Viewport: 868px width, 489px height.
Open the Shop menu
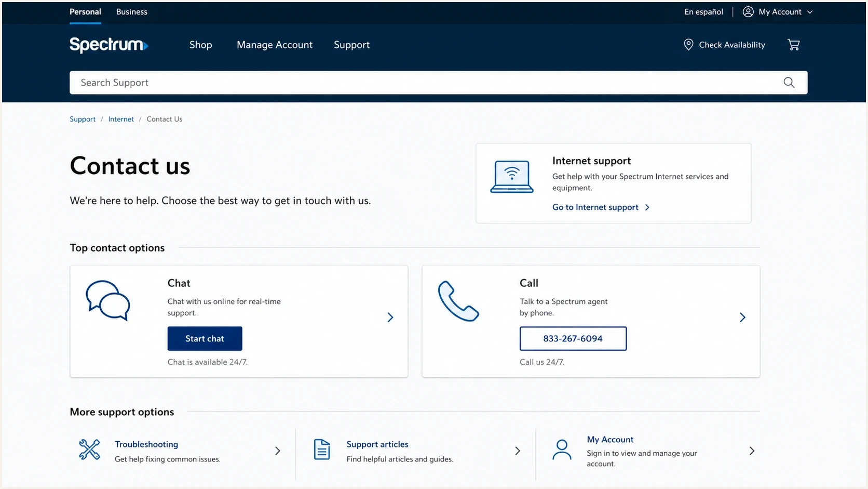click(201, 45)
